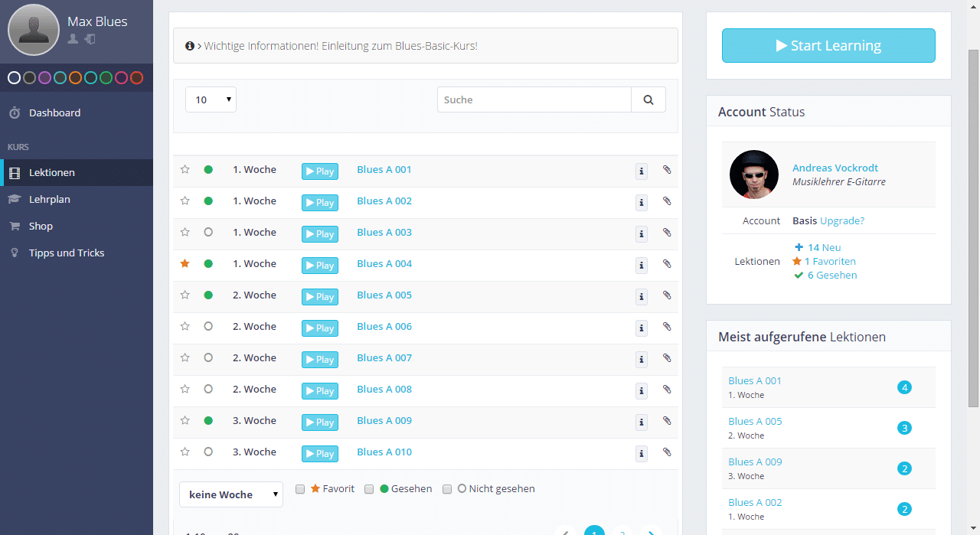Play lesson Blues A 001

point(320,171)
